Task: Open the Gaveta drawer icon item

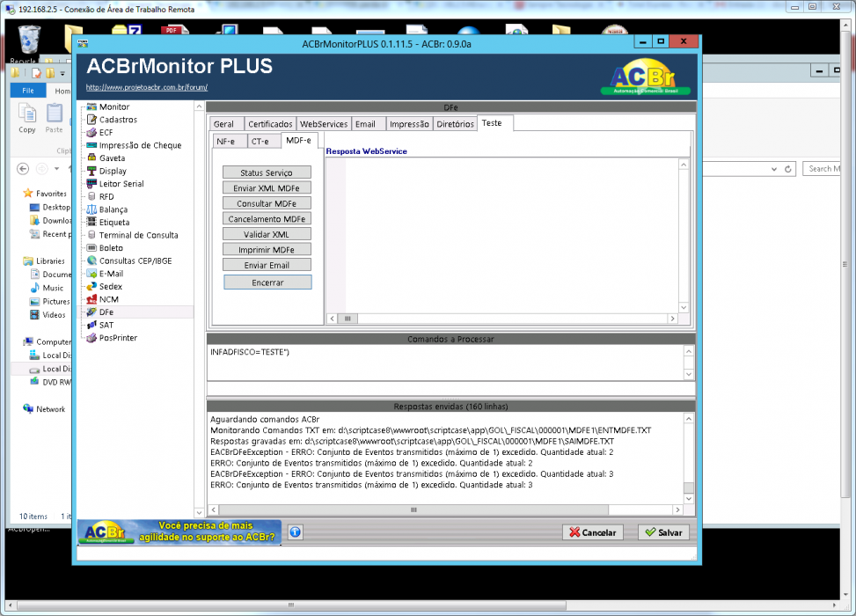Action: (91, 158)
